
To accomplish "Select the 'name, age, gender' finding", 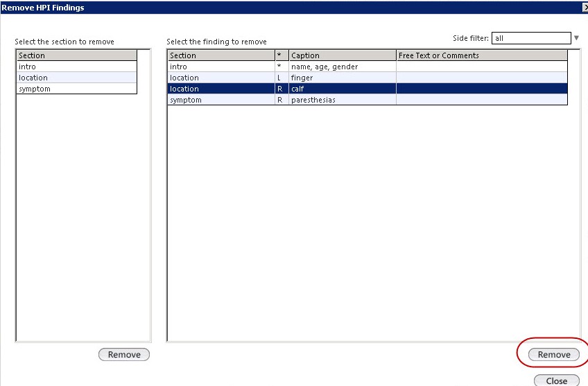I will (367, 67).
